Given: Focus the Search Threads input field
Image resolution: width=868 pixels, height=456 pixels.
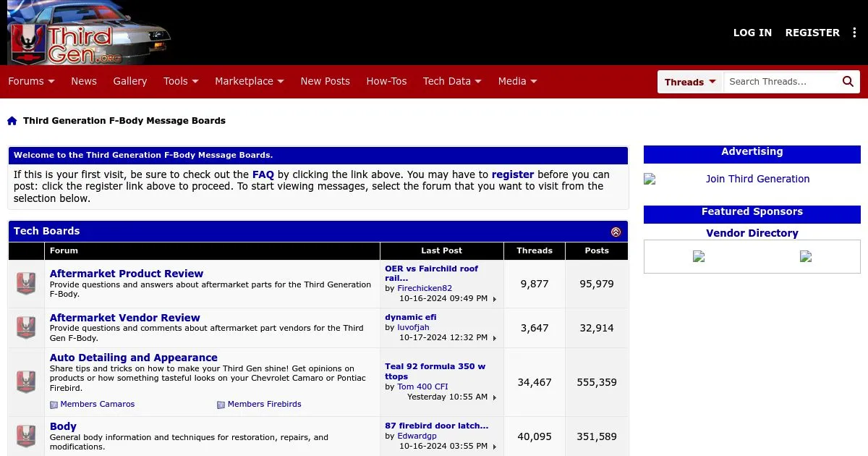Looking at the screenshot, I should tap(782, 82).
